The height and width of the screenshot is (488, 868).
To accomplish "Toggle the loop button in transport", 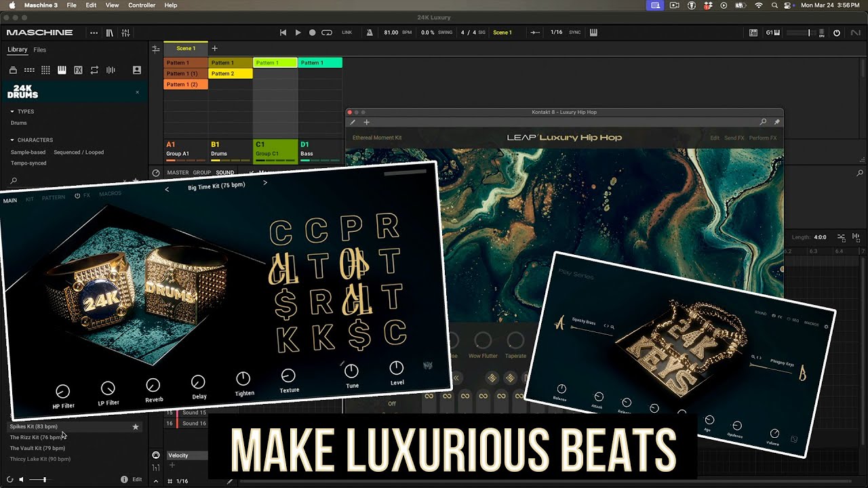I will coord(327,33).
